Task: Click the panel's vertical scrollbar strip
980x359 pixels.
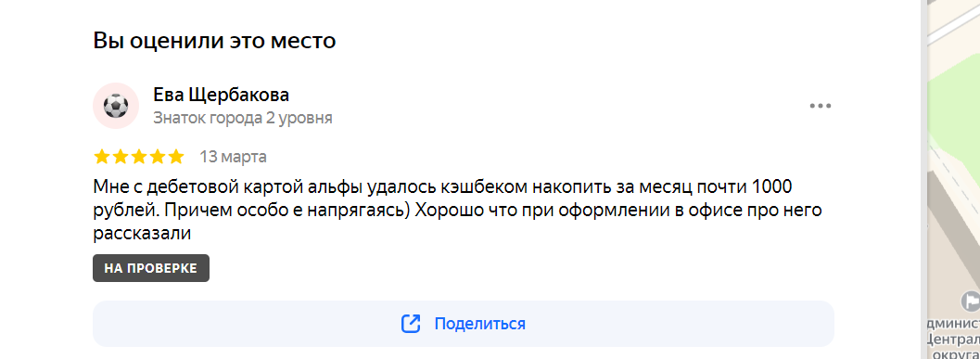Action: click(922, 180)
